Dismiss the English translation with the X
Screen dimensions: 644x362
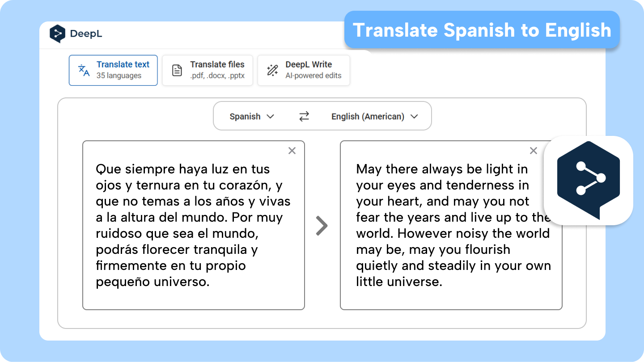tap(533, 151)
